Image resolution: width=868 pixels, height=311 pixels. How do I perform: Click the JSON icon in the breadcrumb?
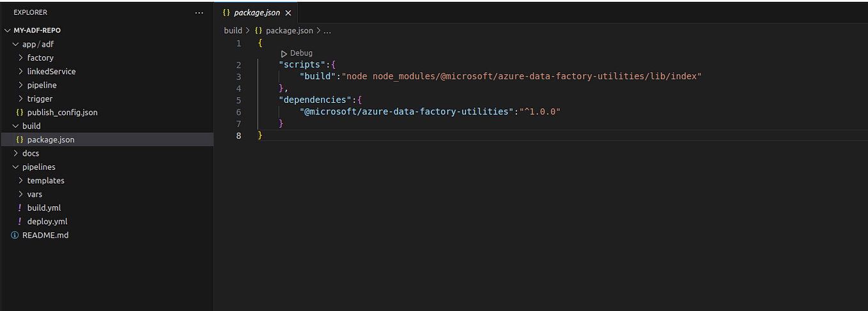(259, 31)
